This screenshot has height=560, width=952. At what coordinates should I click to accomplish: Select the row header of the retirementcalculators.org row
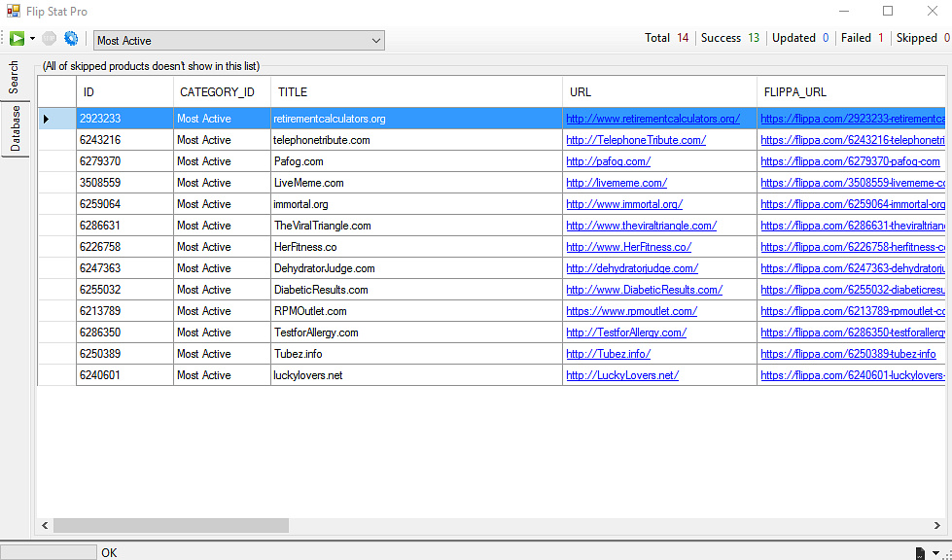point(57,119)
